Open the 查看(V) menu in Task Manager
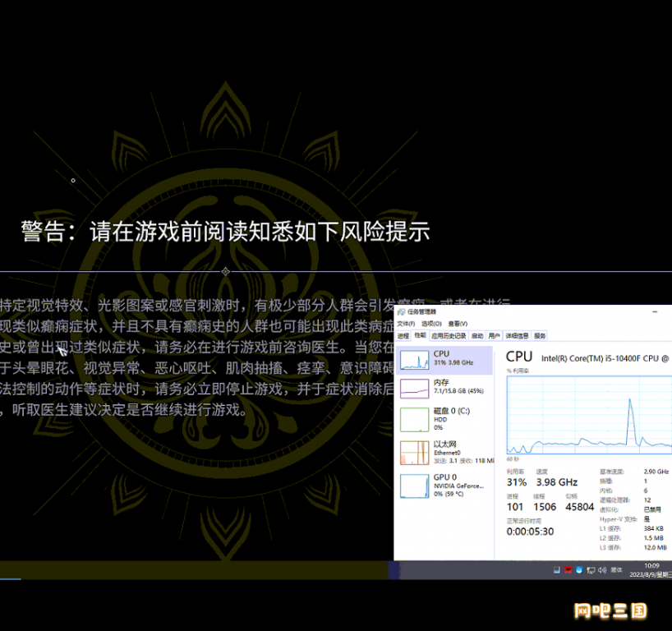672x631 pixels. (x=458, y=324)
